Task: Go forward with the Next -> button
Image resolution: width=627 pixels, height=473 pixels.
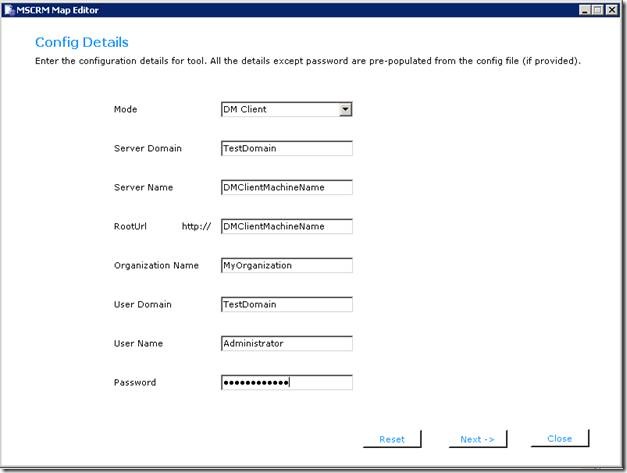Action: tap(478, 439)
